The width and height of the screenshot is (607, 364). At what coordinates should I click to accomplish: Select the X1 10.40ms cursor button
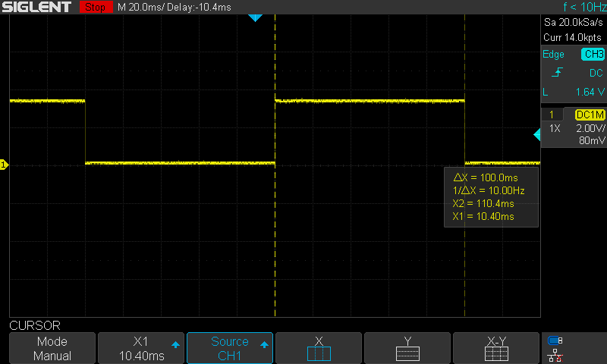point(141,348)
